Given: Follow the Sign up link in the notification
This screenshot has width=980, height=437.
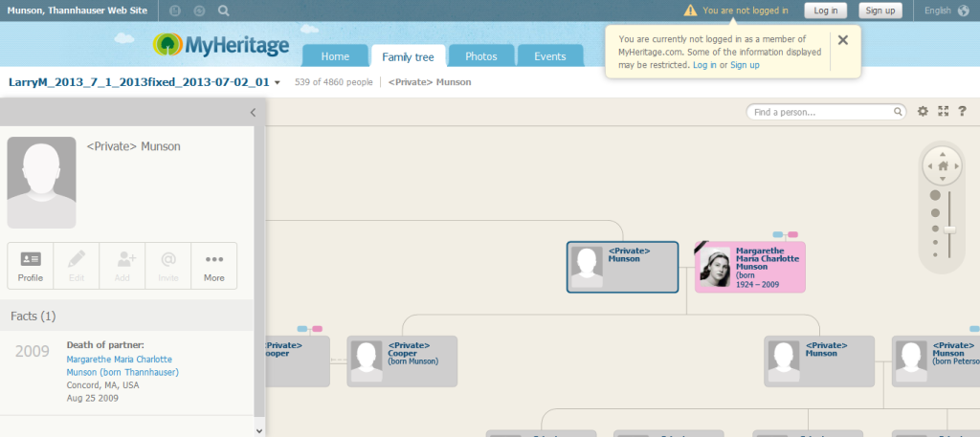Looking at the screenshot, I should pos(745,65).
